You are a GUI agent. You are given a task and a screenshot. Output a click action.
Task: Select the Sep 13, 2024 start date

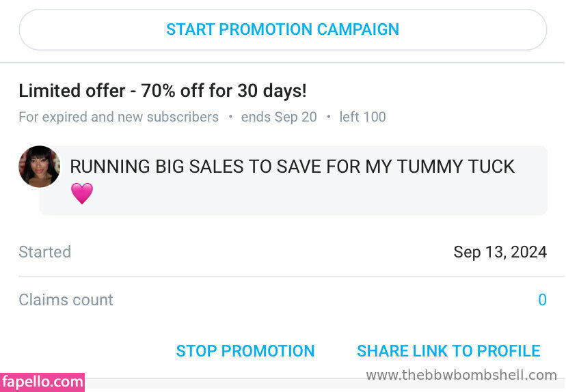[x=500, y=252]
